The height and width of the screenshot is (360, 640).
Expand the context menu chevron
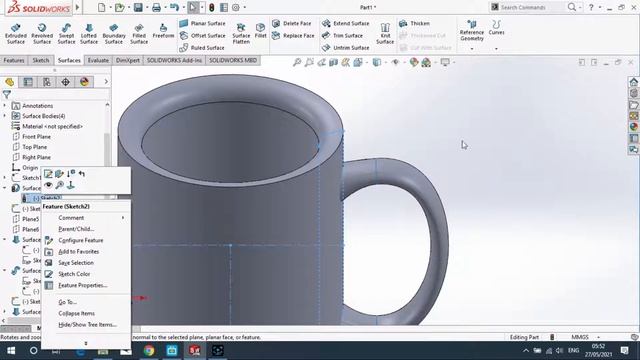86,343
